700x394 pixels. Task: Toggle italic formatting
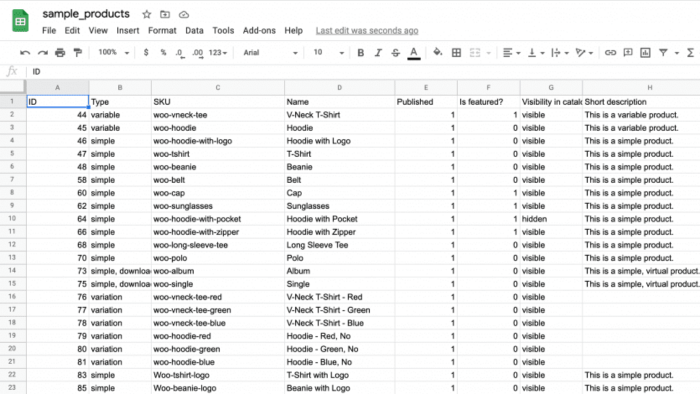point(378,53)
